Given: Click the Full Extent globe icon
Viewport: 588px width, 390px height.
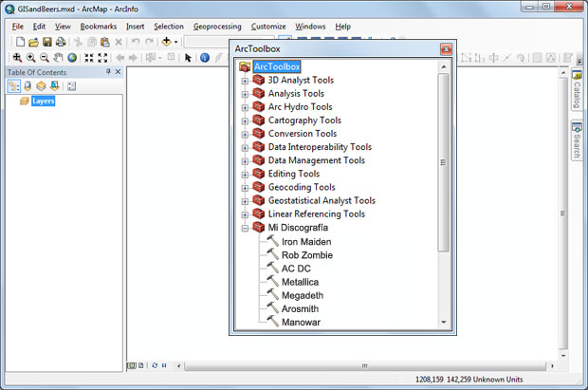Looking at the screenshot, I should [x=72, y=58].
